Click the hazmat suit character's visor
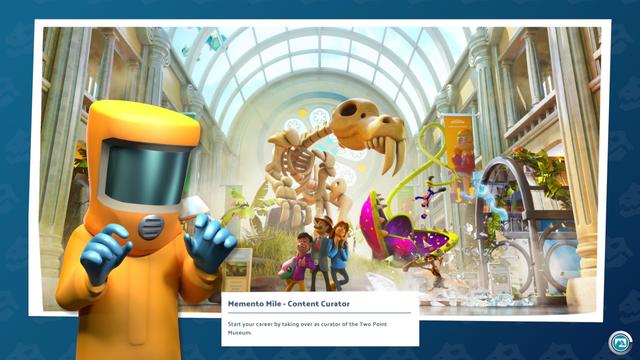 [146, 173]
